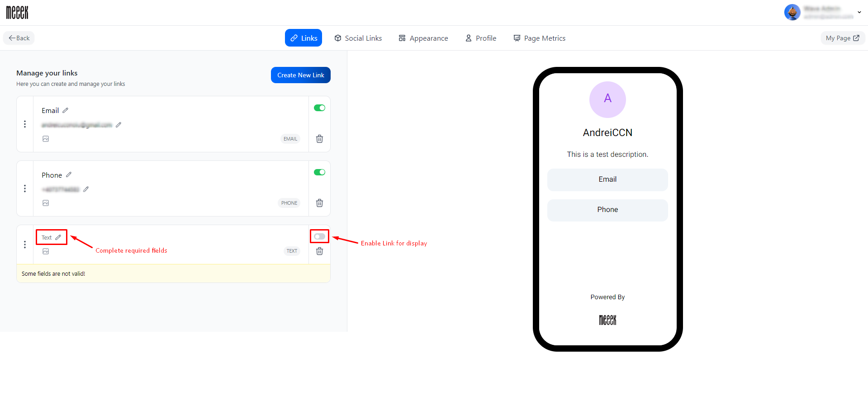Select the Meeek logo in the top bar
The image size is (868, 419).
17,12
